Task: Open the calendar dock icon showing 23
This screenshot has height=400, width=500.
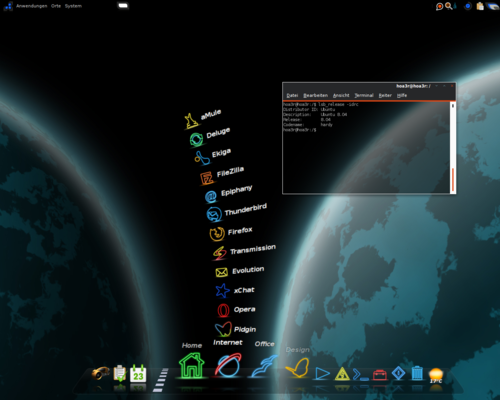Action: (x=138, y=373)
